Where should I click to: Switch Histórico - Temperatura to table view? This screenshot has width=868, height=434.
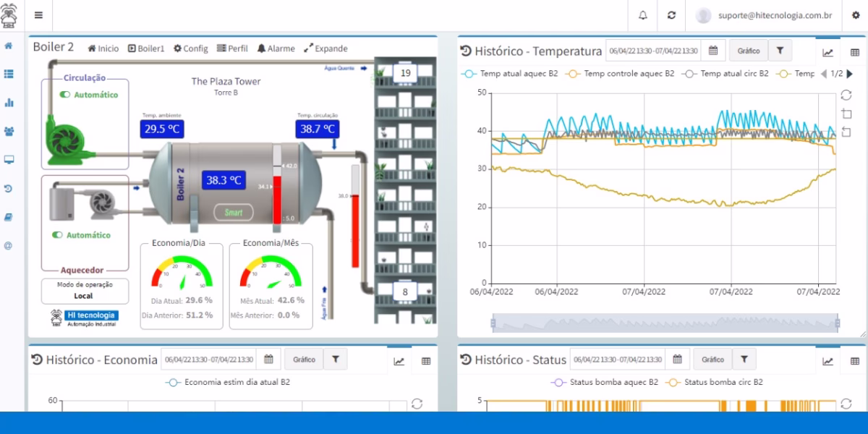854,52
